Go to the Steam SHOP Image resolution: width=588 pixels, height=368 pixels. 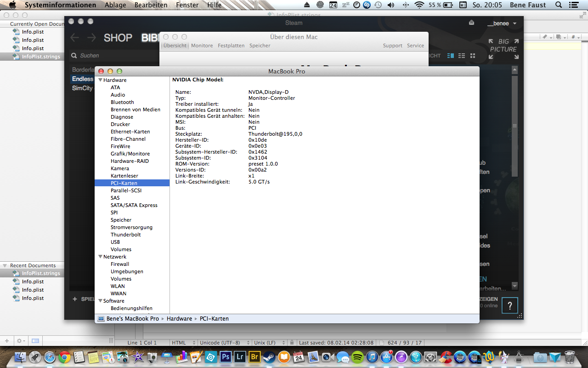pyautogui.click(x=118, y=38)
